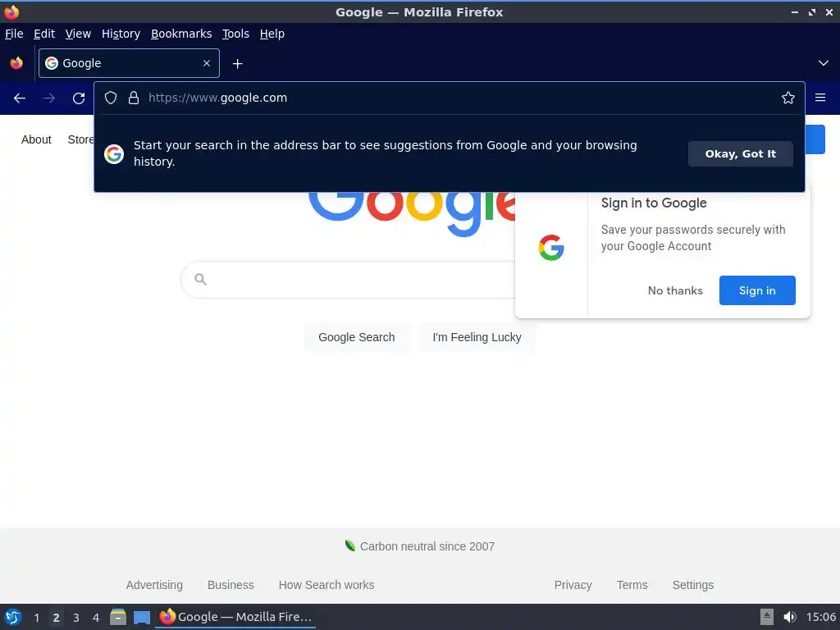
Task: Bookmark this page with the star icon
Action: 787,98
